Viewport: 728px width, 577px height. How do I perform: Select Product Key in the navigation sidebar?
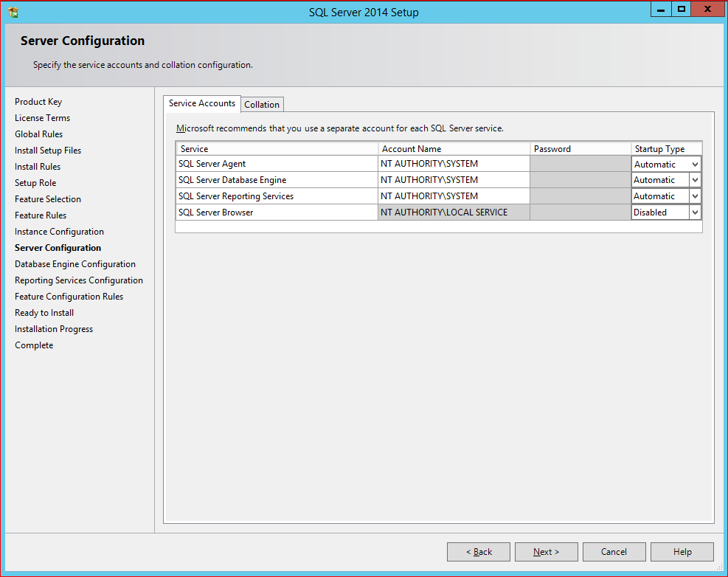pyautogui.click(x=38, y=101)
